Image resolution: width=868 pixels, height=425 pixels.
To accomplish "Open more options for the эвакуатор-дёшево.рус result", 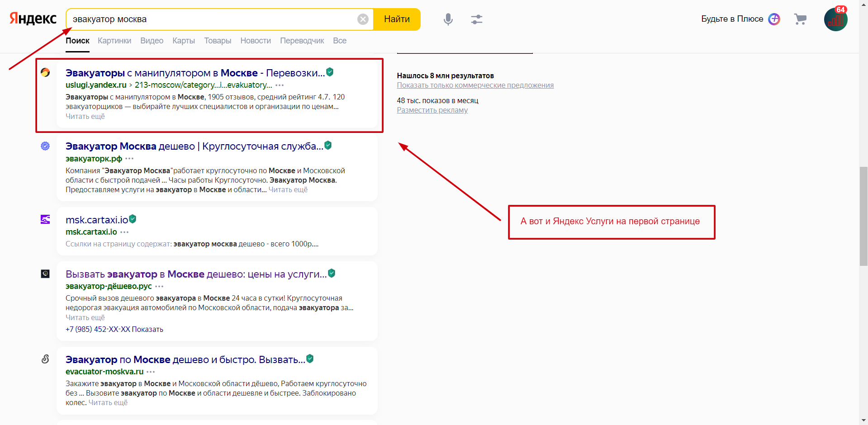I will 159,286.
